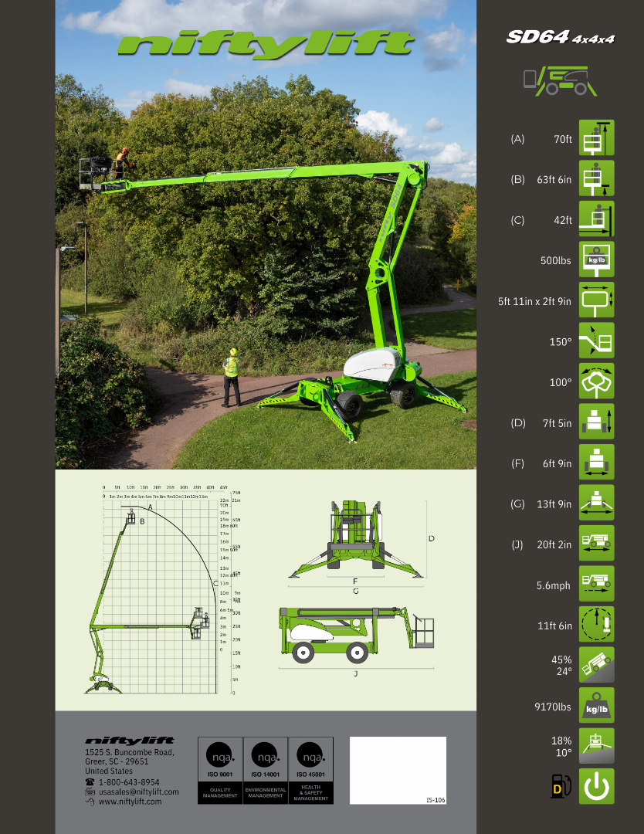Click the ISO 9001 Quality Management badge
This screenshot has width=644, height=834.
[x=219, y=768]
